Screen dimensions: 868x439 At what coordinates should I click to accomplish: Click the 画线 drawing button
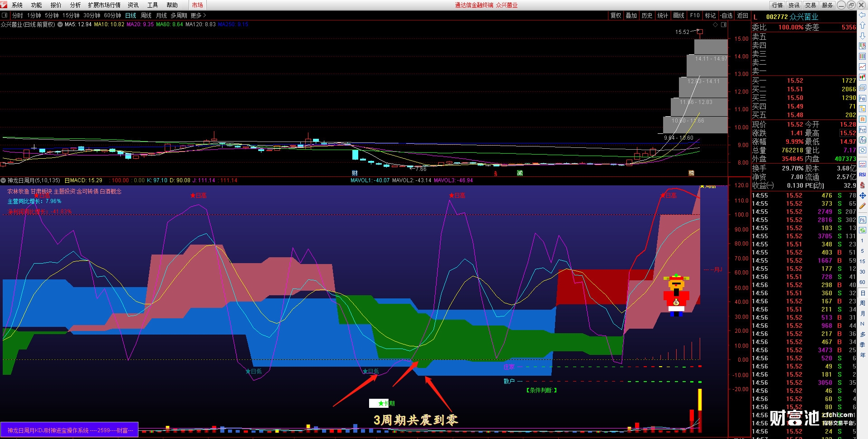click(678, 15)
